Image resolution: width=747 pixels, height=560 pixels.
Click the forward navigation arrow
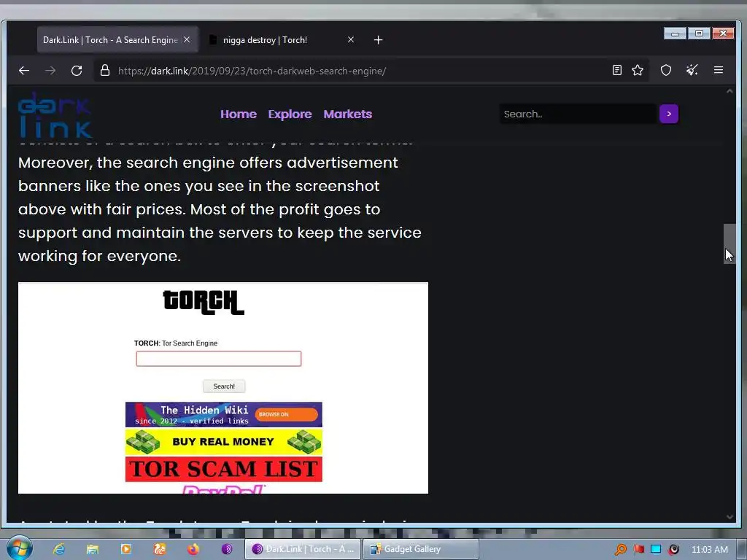point(50,71)
